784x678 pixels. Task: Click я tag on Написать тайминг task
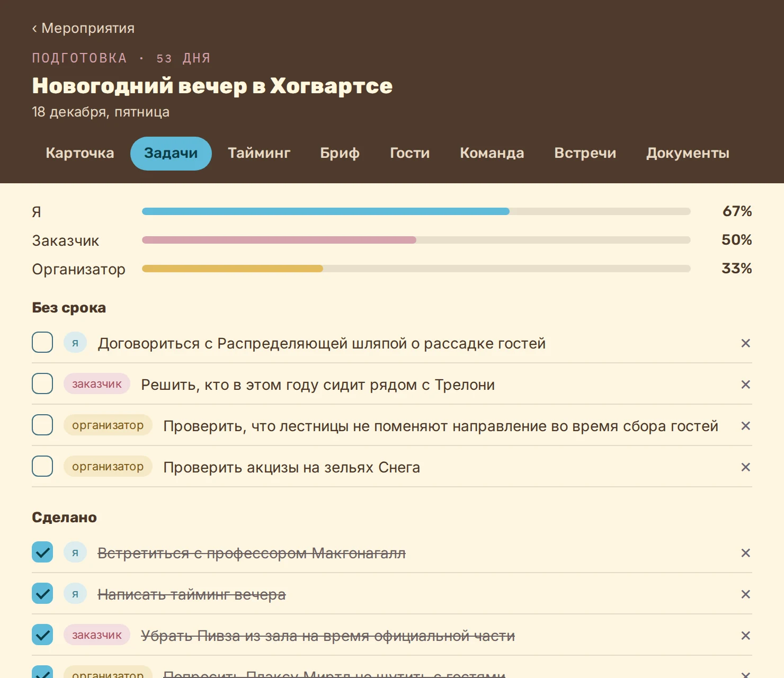click(x=75, y=594)
